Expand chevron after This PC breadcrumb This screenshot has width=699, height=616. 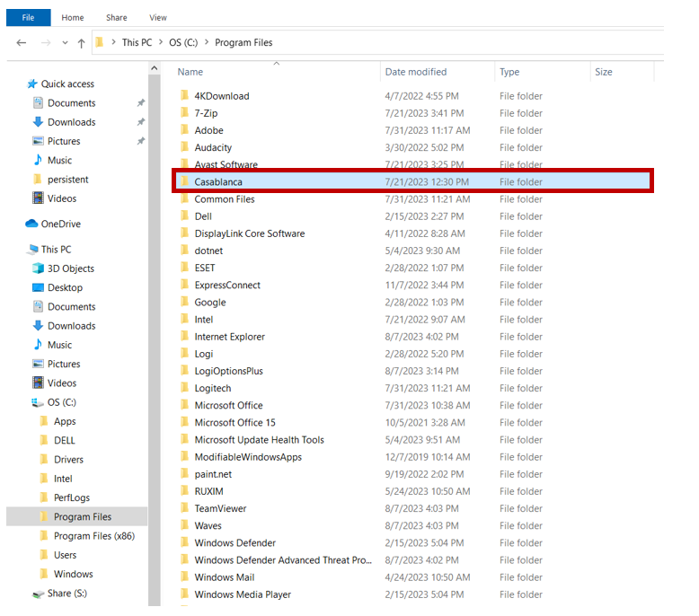161,42
